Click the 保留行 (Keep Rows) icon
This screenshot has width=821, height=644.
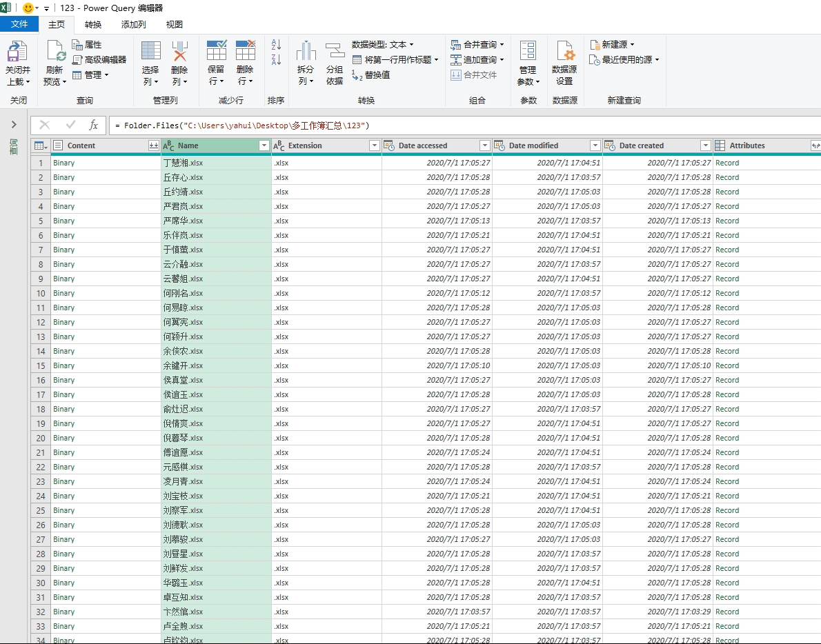coord(216,50)
